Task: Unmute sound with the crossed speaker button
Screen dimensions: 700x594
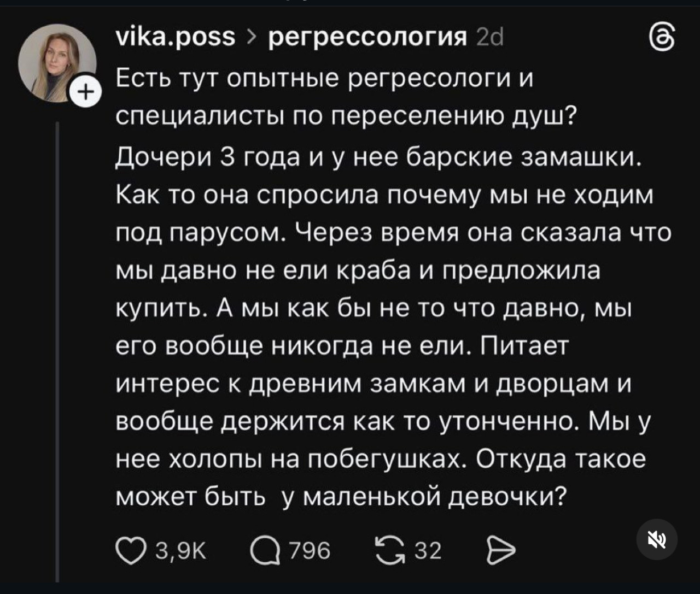Action: pyautogui.click(x=657, y=539)
